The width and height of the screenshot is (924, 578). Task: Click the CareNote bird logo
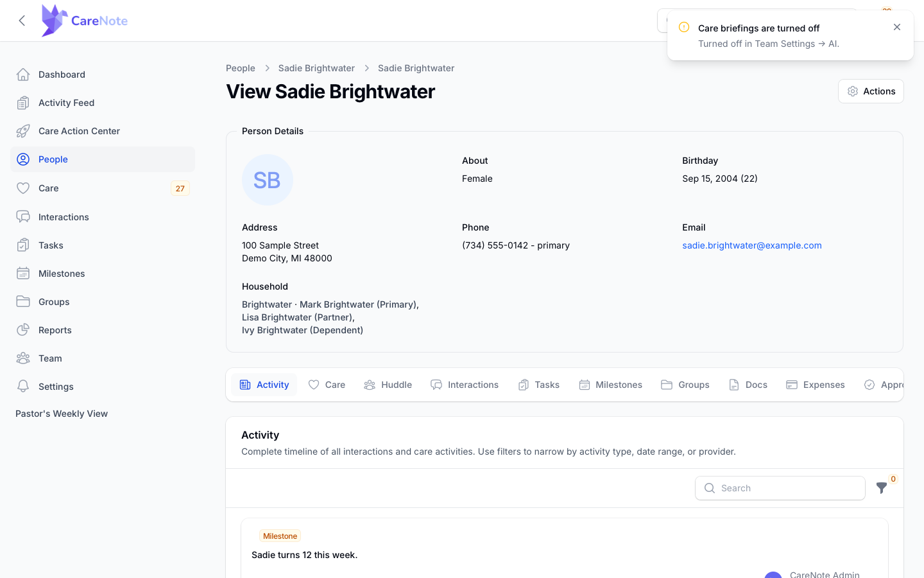click(x=54, y=21)
